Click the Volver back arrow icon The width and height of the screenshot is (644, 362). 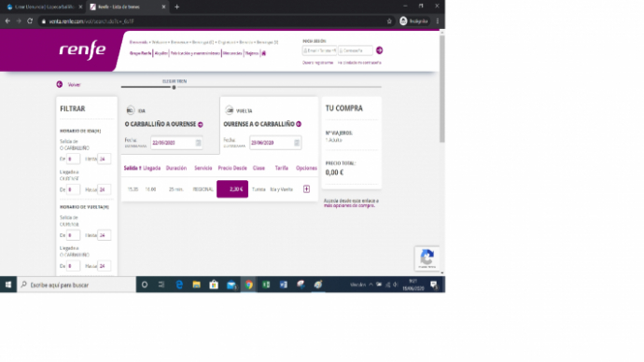click(60, 84)
